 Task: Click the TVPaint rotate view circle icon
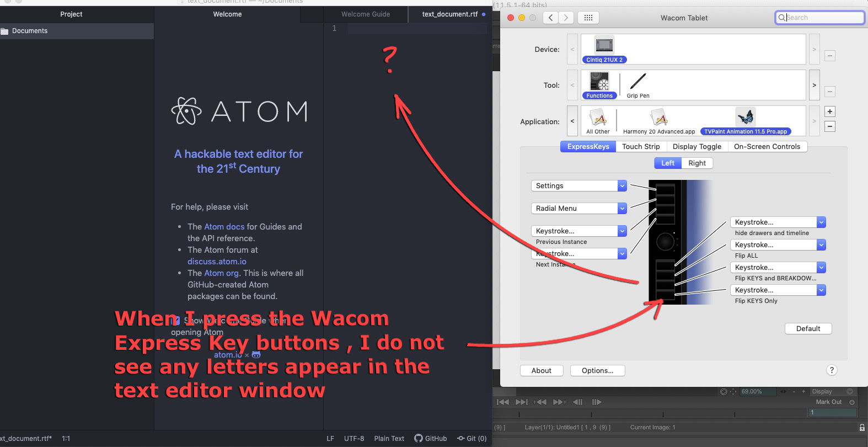[724, 392]
